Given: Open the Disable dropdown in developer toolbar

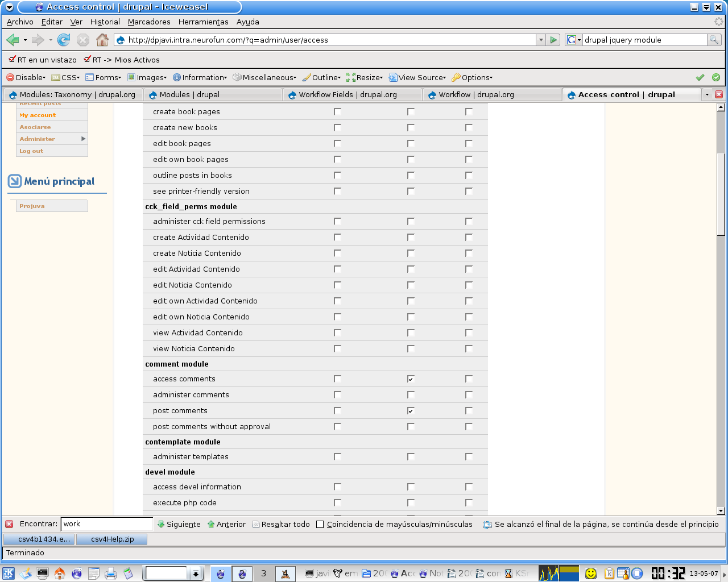Looking at the screenshot, I should (26, 77).
